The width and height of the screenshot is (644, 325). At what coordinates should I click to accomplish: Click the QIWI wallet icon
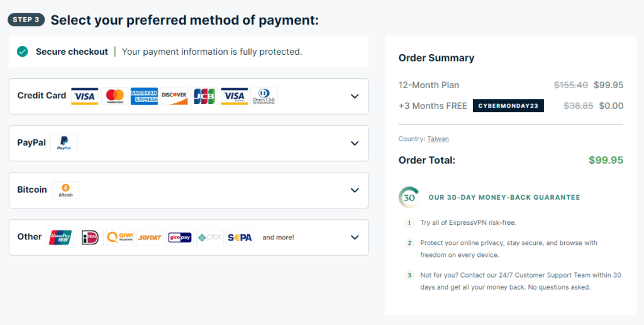pos(120,237)
